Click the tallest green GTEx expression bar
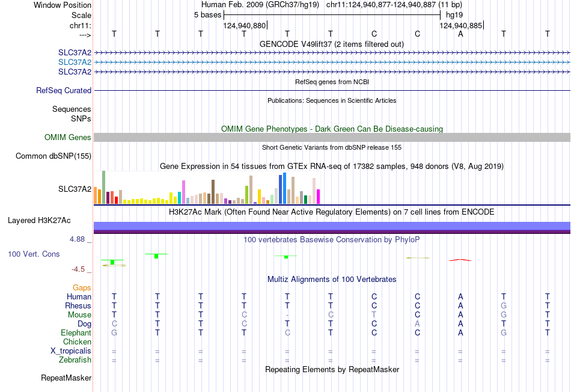The height and width of the screenshot is (392, 571). (x=104, y=187)
